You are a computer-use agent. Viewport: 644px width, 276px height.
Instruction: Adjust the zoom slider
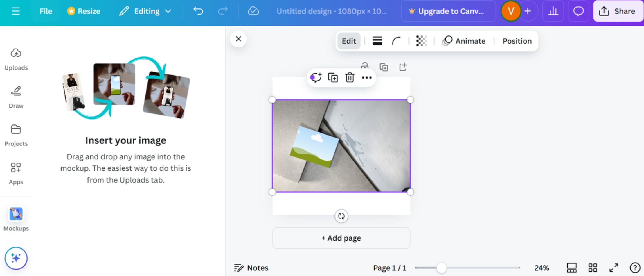tap(442, 268)
